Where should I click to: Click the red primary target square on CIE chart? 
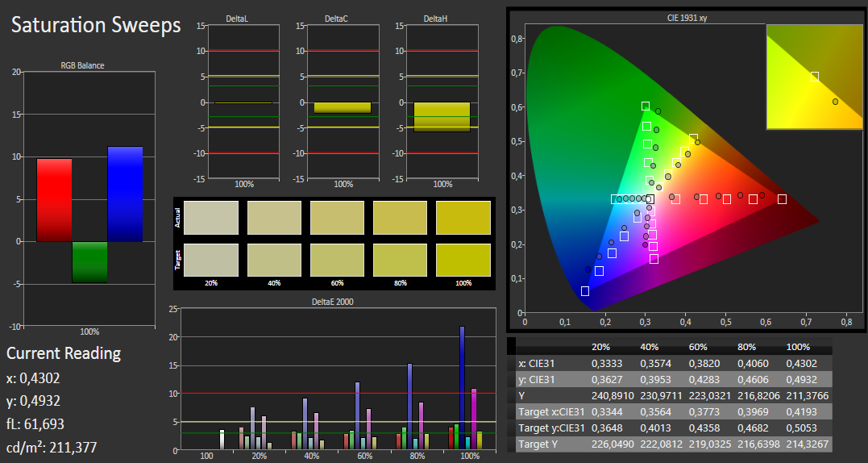tap(783, 198)
